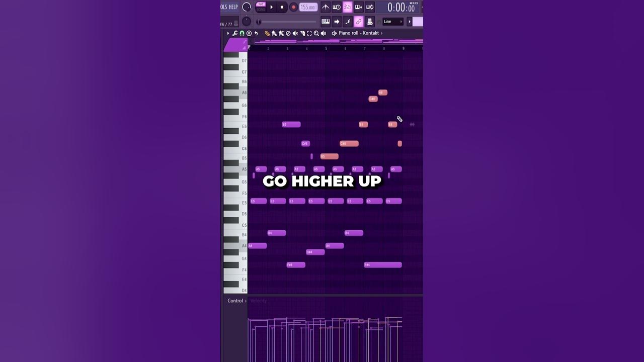Stop playback with the stop button

pyautogui.click(x=282, y=7)
